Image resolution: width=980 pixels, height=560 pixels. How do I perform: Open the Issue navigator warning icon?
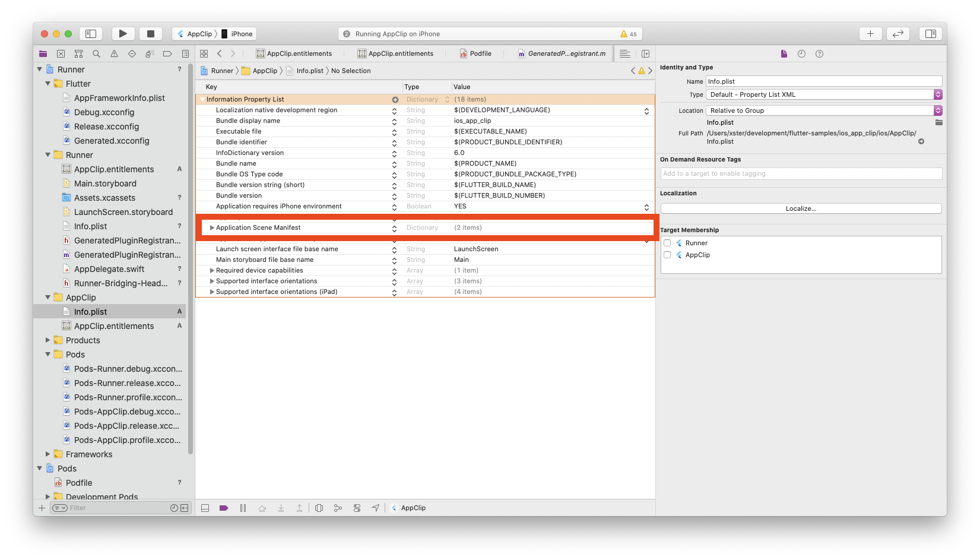pos(114,53)
